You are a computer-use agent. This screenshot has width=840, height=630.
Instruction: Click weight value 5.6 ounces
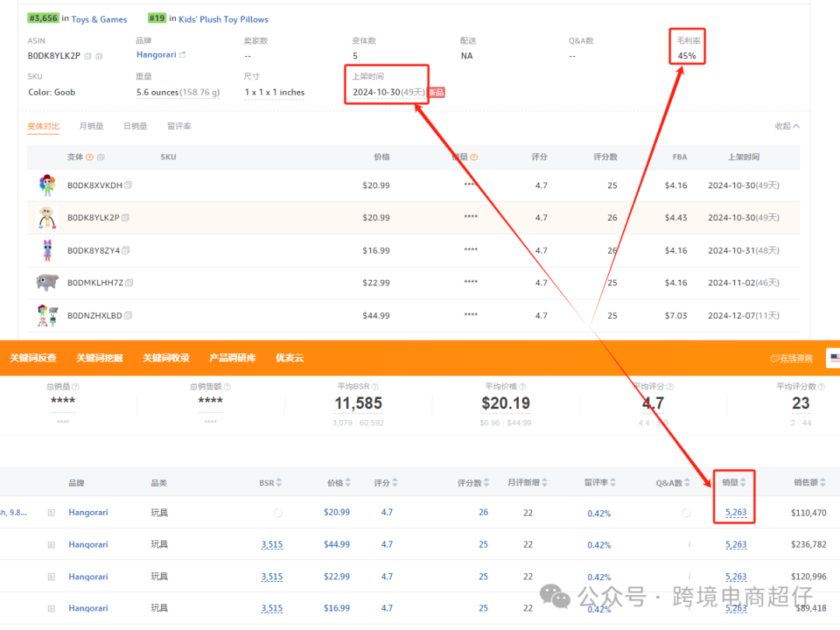tap(178, 92)
